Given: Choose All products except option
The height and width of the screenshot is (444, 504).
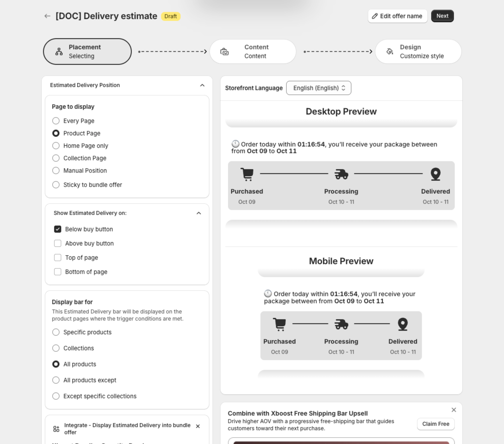Looking at the screenshot, I should pos(56,380).
